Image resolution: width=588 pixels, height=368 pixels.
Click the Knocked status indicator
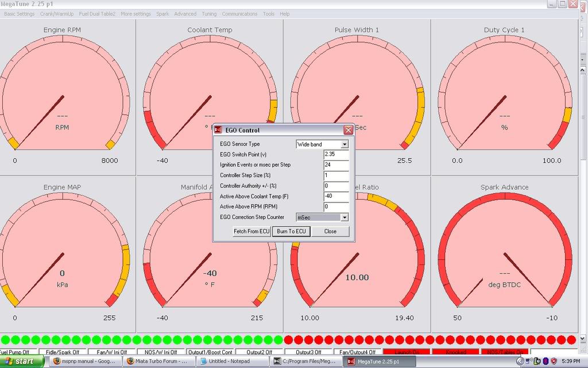point(456,352)
